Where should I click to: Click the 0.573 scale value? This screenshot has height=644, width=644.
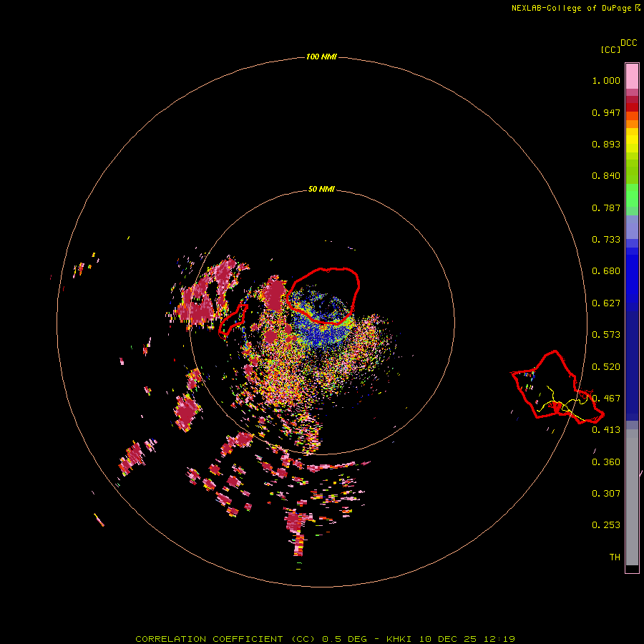coord(606,335)
